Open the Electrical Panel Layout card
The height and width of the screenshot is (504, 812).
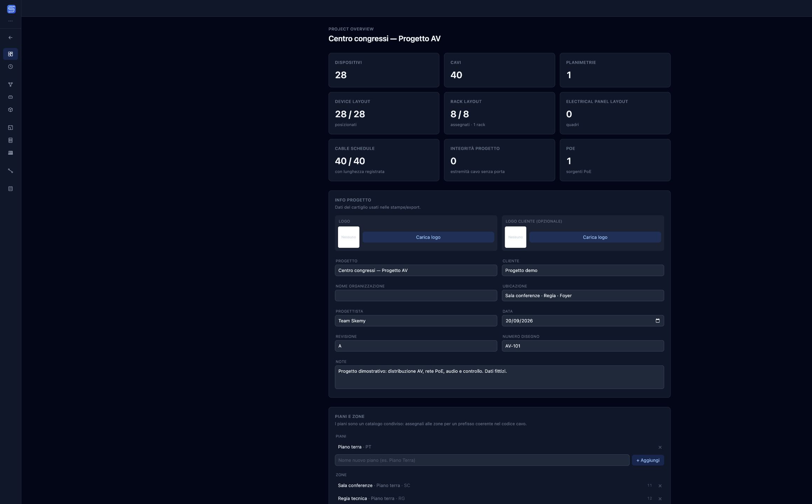(x=615, y=113)
